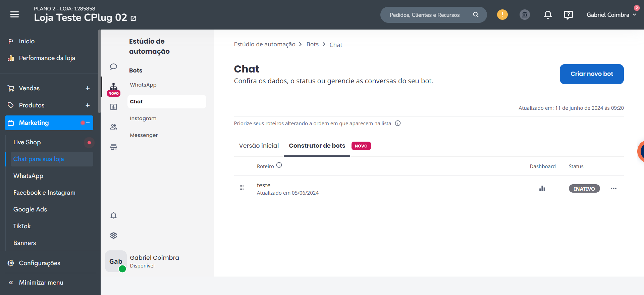644x295 pixels.
Task: Open Performance da loja
Action: [47, 58]
